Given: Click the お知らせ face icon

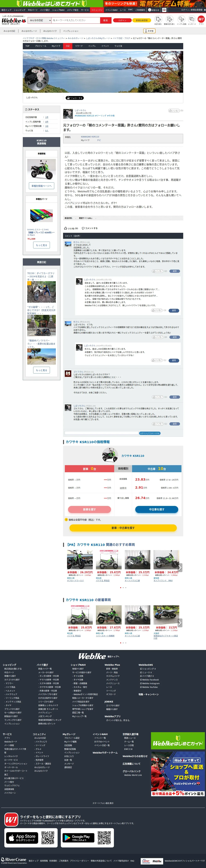Looking at the screenshot, I should [x=150, y=10].
